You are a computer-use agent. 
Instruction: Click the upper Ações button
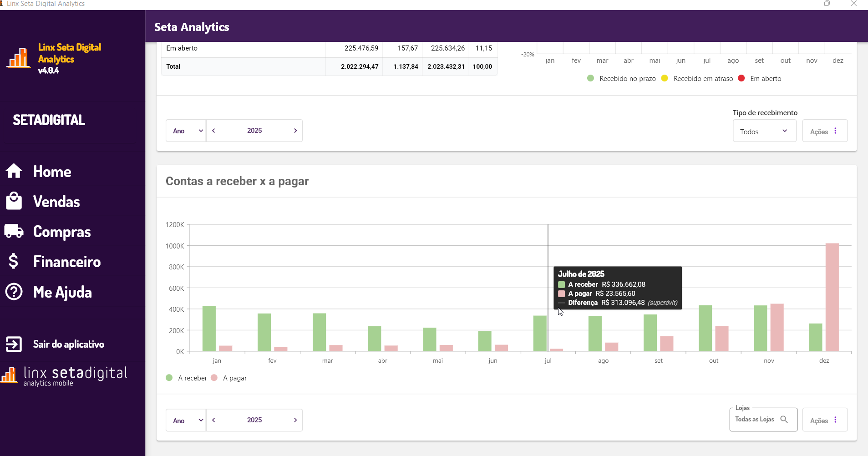824,131
